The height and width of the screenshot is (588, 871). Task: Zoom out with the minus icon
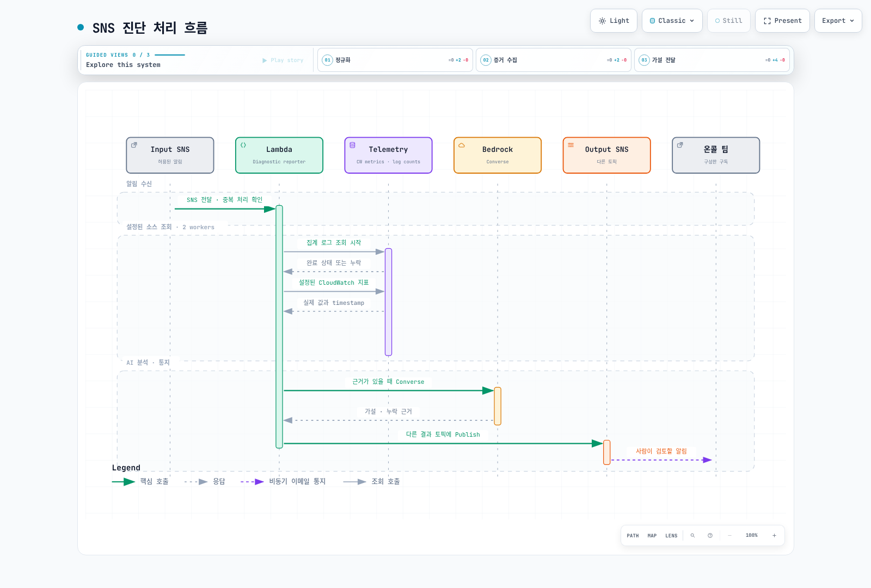(729, 536)
